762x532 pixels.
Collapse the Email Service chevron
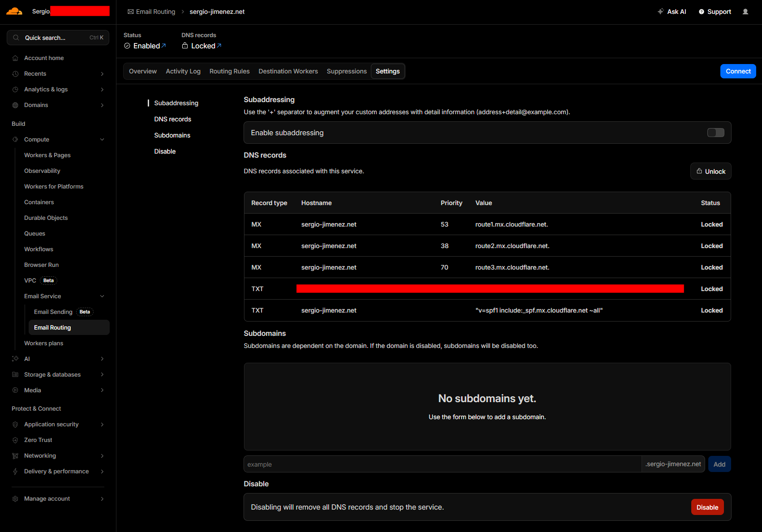[102, 296]
